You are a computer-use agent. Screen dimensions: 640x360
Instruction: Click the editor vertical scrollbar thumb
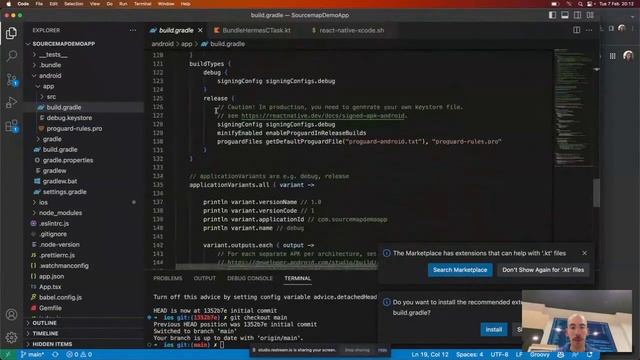(596, 193)
